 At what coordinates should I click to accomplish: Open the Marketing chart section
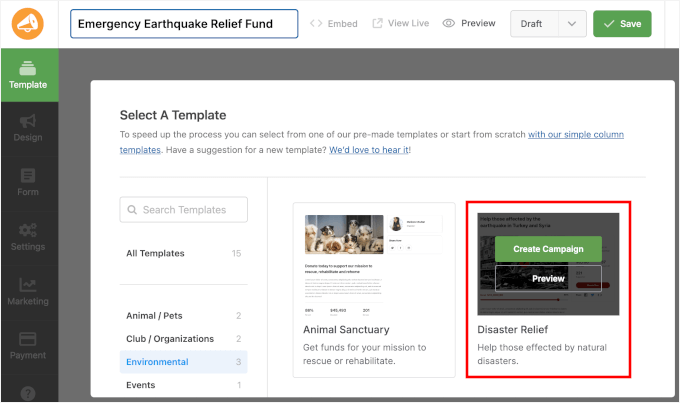(28, 292)
